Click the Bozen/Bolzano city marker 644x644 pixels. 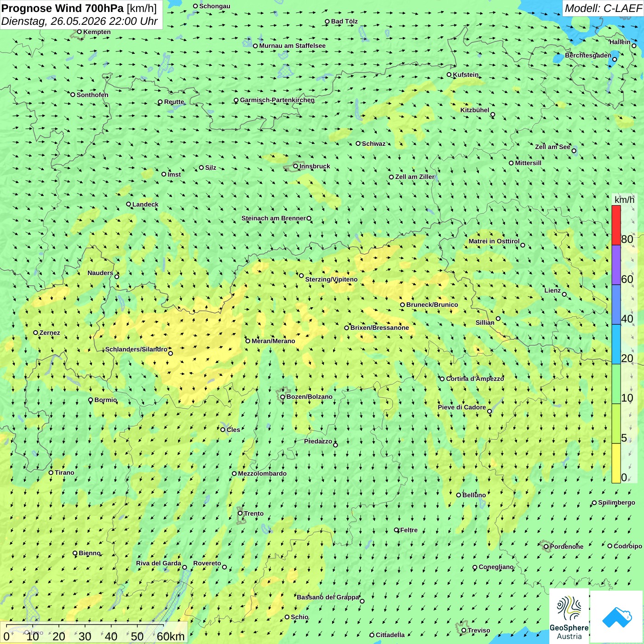[283, 397]
